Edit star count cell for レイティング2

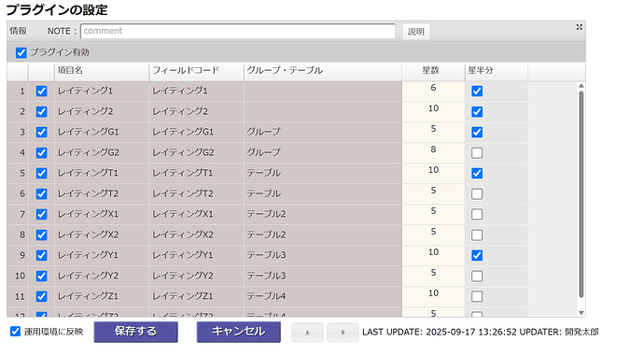click(x=433, y=111)
